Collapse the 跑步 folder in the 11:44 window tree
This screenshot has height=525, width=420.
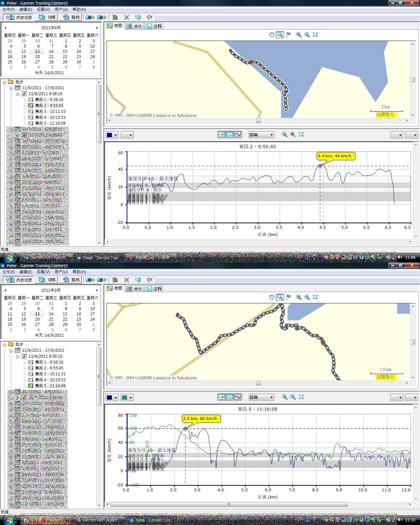(x=5, y=82)
